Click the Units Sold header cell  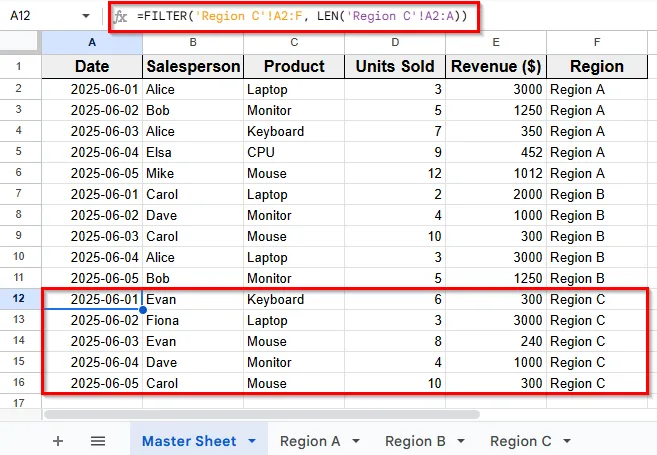point(395,66)
